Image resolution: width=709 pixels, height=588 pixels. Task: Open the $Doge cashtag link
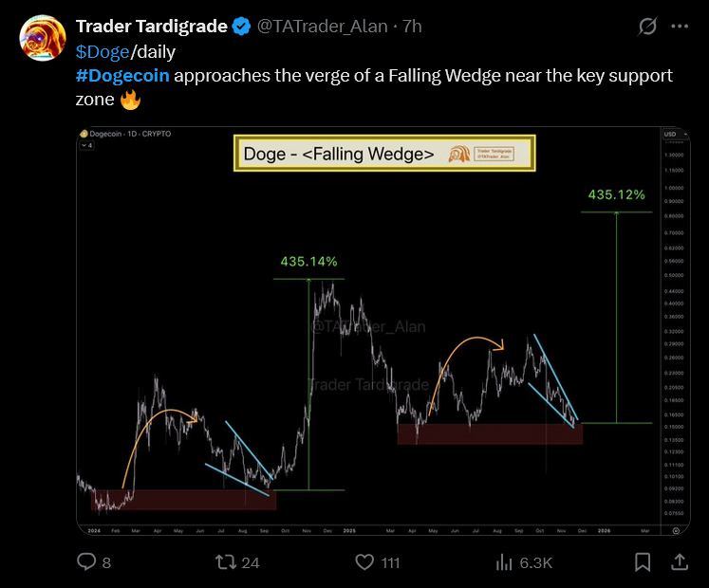click(x=102, y=51)
